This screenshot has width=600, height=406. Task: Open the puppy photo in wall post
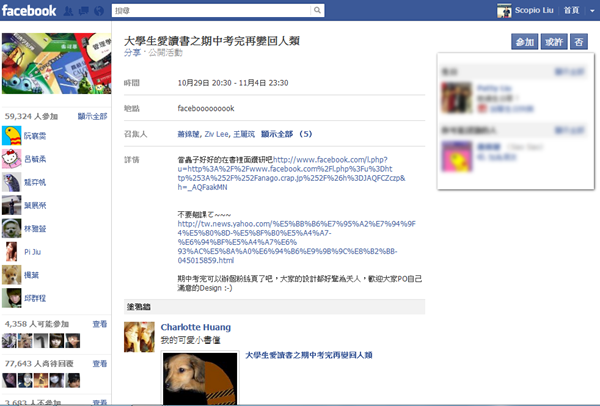pyautogui.click(x=200, y=378)
